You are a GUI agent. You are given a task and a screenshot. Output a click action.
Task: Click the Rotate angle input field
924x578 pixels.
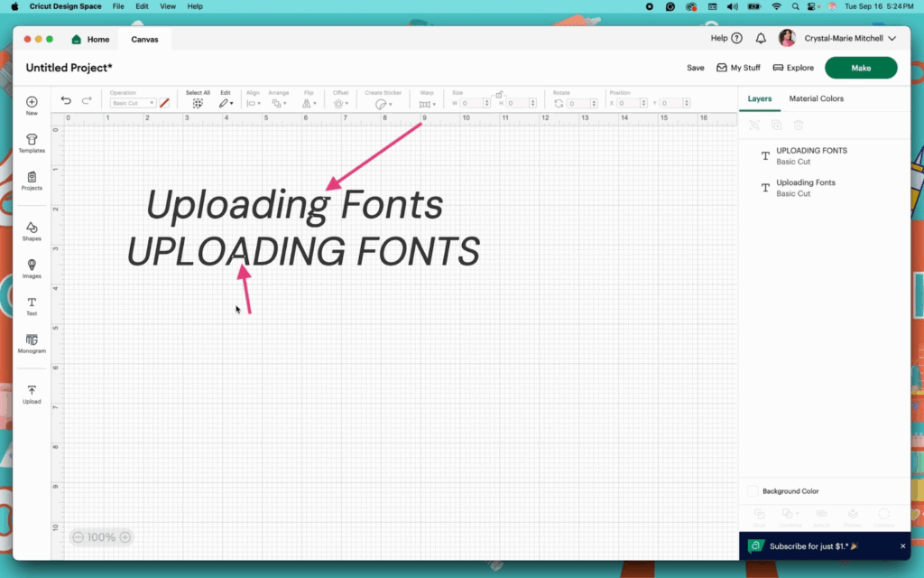tap(578, 103)
